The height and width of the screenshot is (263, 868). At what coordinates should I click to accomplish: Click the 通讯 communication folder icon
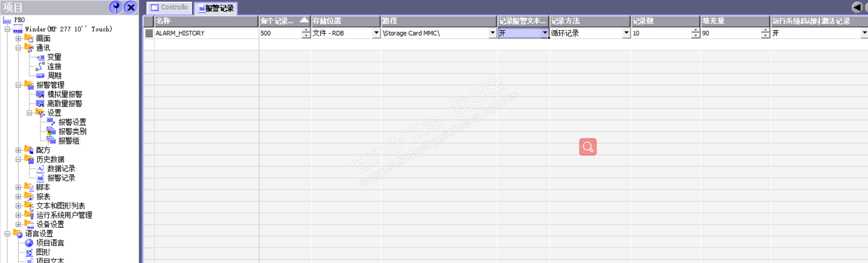(x=29, y=47)
